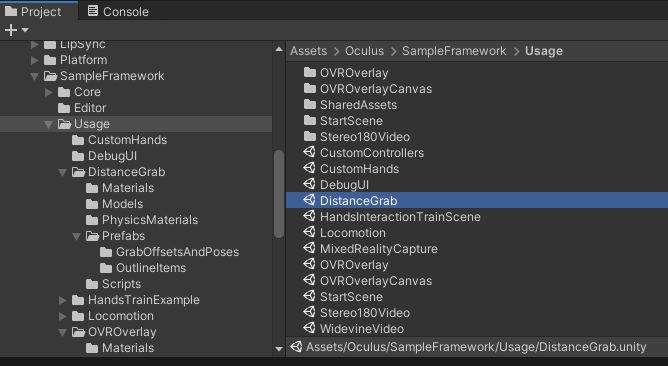Select the HandsInteractionTrainScene Unity scene icon
668x366 pixels.
coord(309,216)
